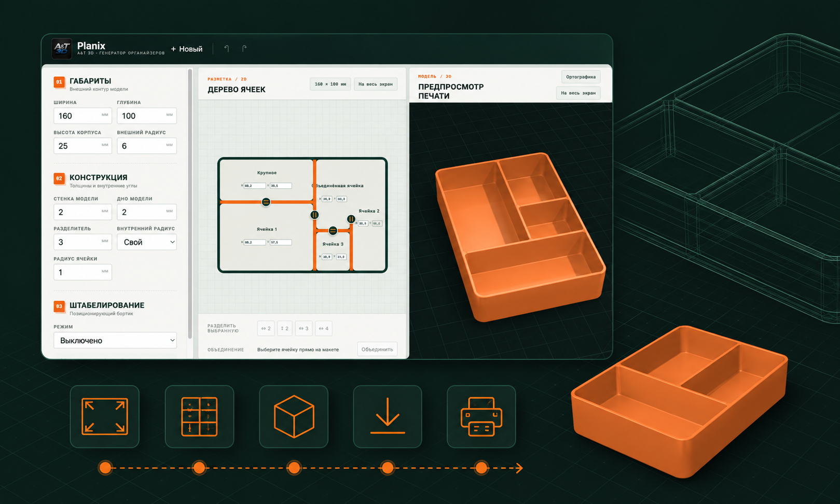
Task: Click the Разделитель field with value 3
Action: (x=83, y=242)
